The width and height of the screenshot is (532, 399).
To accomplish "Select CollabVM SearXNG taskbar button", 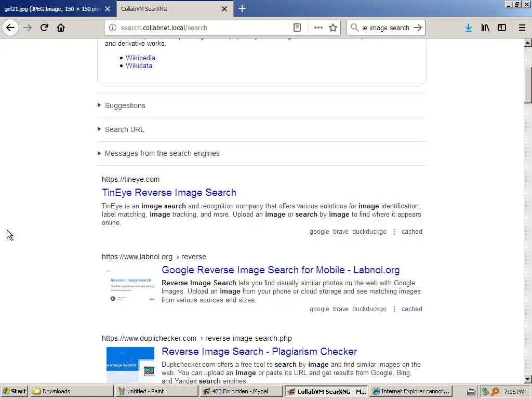I will tap(326, 391).
